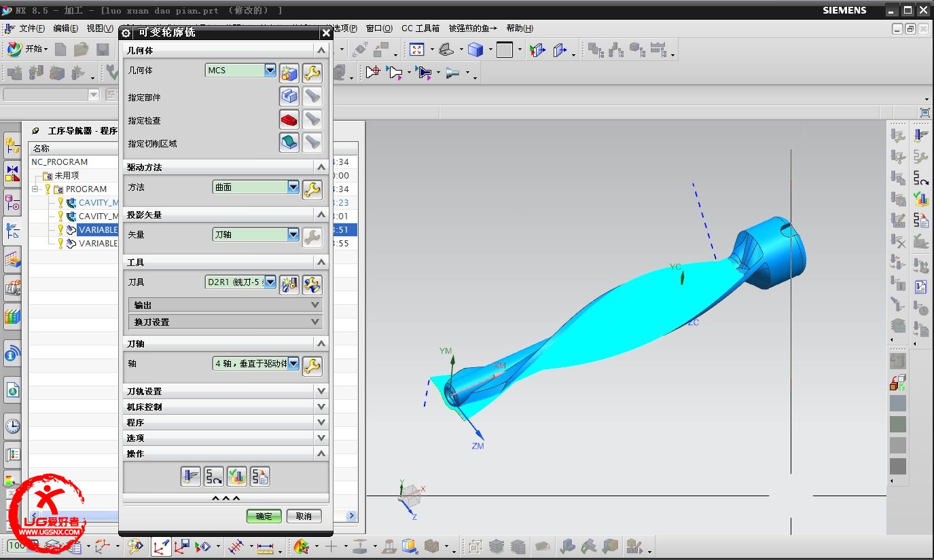Viewport: 934px width, 560px height.
Task: Expand the 机床控制 section
Action: tap(226, 407)
